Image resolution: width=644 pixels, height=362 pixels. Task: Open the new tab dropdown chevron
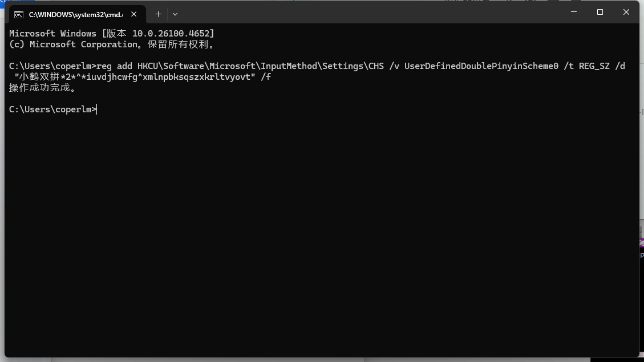(x=175, y=14)
